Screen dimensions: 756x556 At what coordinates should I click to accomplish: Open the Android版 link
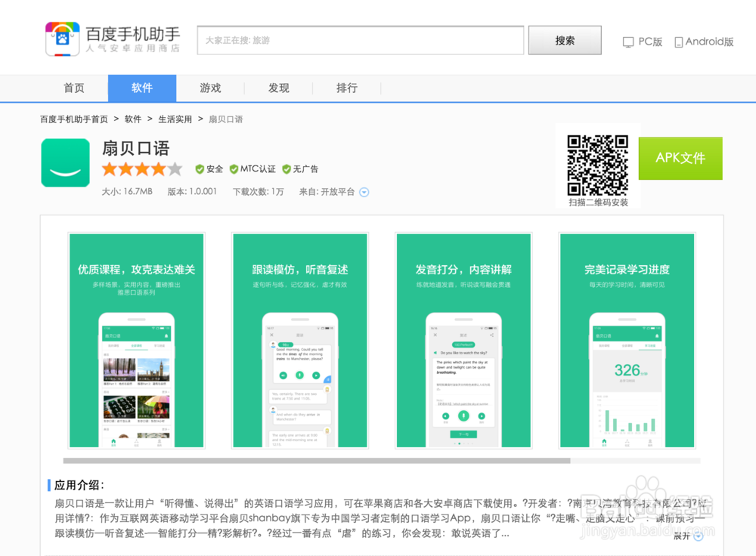(704, 42)
